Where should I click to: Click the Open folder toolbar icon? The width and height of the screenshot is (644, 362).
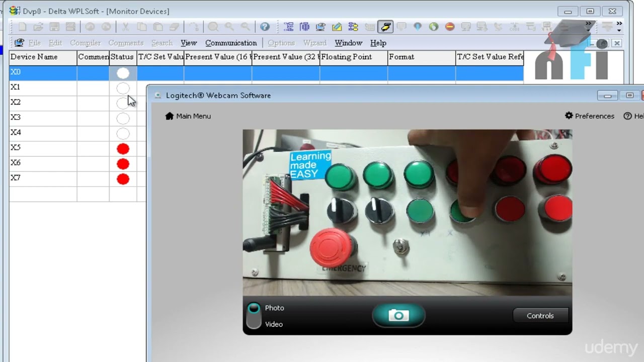pyautogui.click(x=38, y=27)
